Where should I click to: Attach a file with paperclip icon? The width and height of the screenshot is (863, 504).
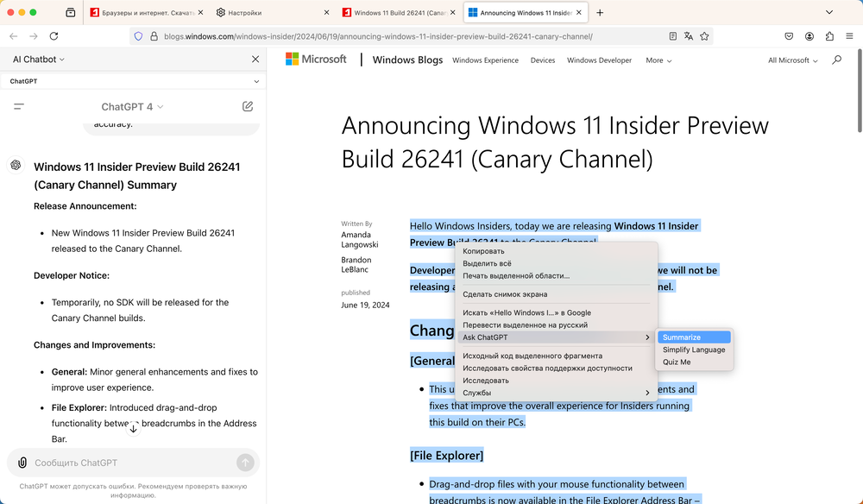[22, 463]
